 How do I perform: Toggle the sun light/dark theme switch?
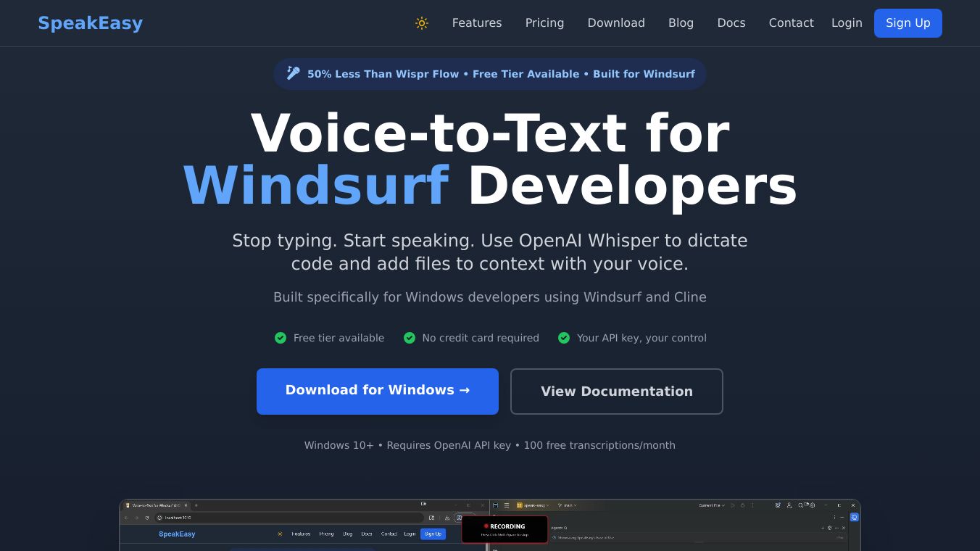pyautogui.click(x=422, y=23)
